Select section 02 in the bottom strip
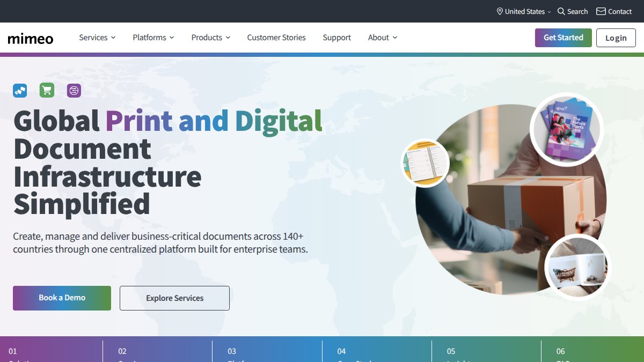This screenshot has width=644, height=362. pyautogui.click(x=158, y=351)
